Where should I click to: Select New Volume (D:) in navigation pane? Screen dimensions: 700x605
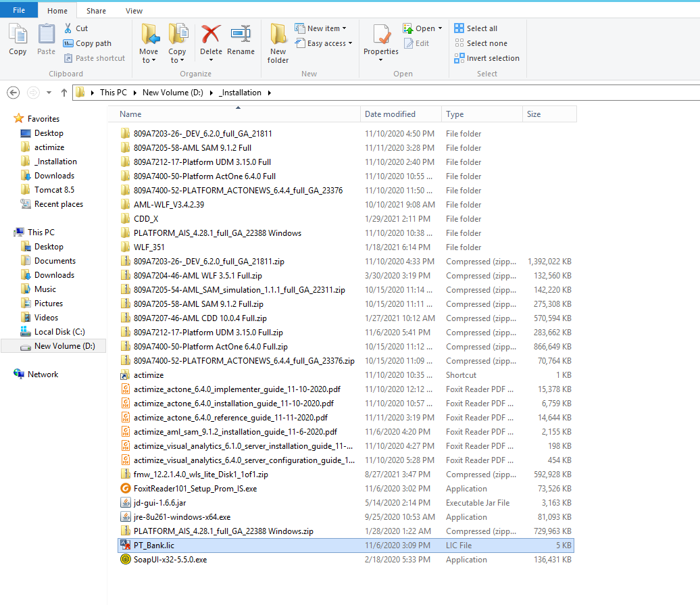[x=53, y=346]
